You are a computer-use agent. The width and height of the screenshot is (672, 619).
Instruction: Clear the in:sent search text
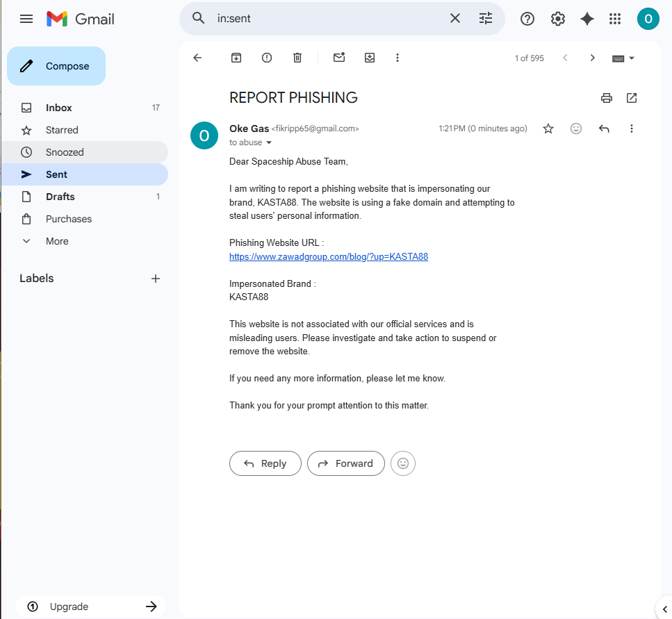click(x=454, y=19)
